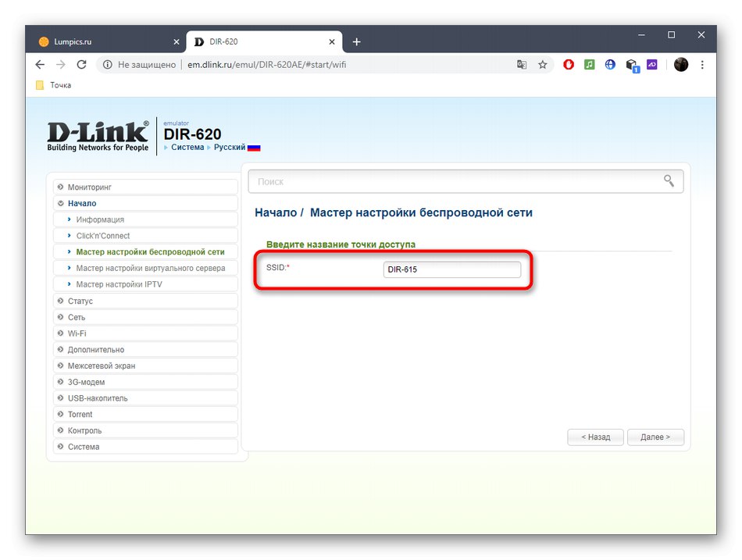Open the red AdBlock extension icon

coord(569,65)
